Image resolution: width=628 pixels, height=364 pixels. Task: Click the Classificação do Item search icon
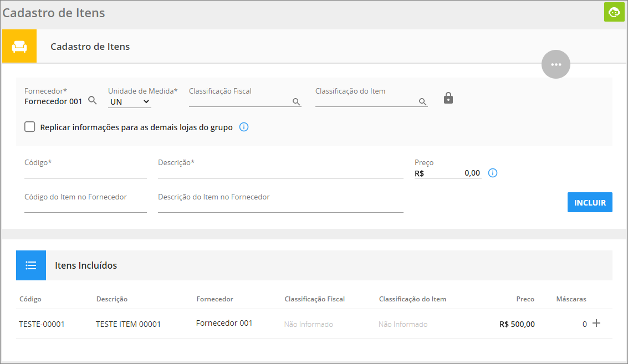click(x=422, y=101)
